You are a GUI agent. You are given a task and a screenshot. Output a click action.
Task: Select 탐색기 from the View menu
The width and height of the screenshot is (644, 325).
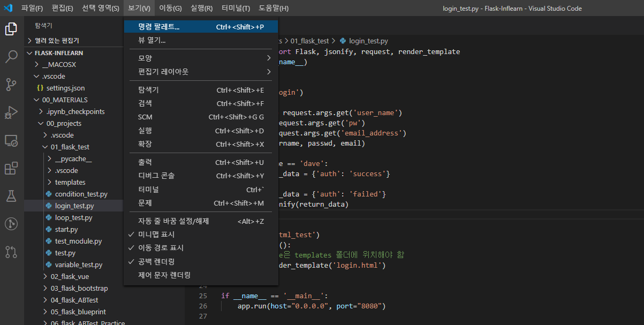(201, 90)
